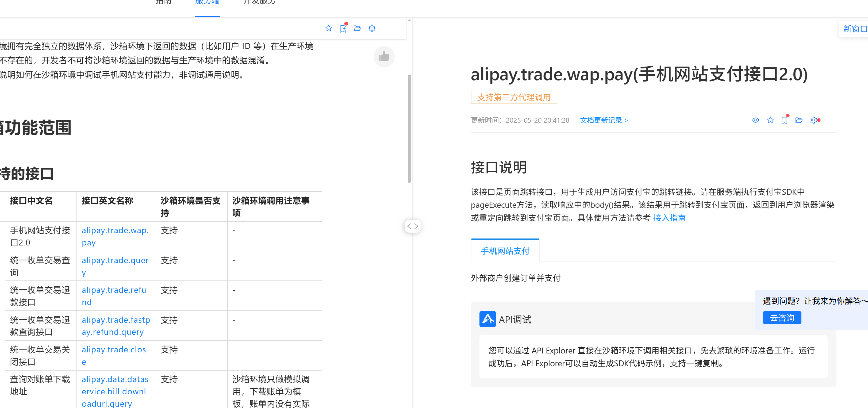Open alipay.trade.refund link in table
This screenshot has height=408, width=868.
point(114,296)
